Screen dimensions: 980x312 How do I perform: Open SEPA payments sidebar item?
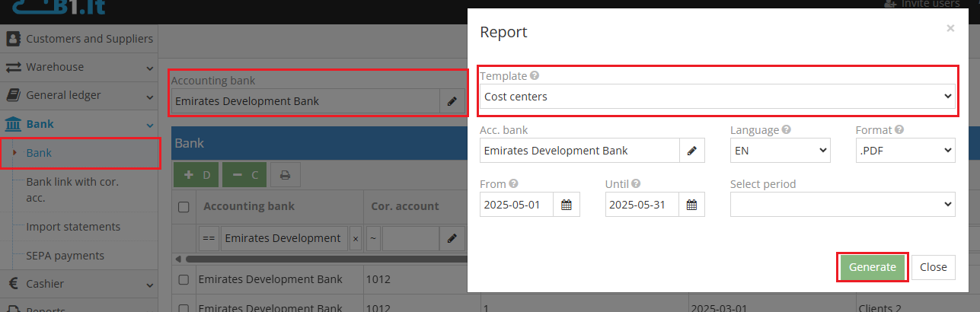pyautogui.click(x=65, y=256)
